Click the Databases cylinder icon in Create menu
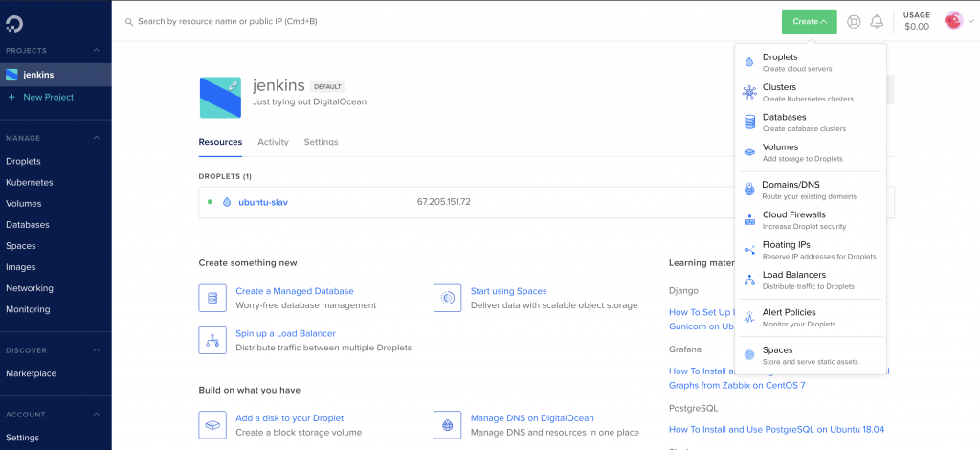 749,122
